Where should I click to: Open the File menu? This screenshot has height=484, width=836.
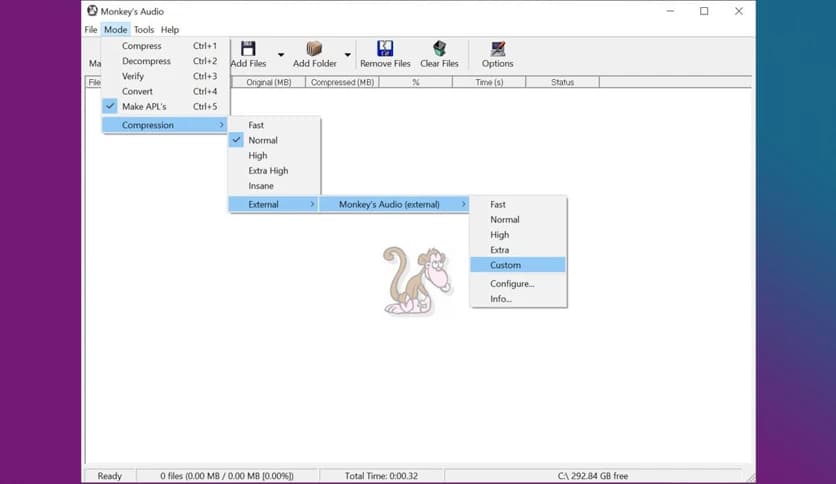pyautogui.click(x=91, y=30)
